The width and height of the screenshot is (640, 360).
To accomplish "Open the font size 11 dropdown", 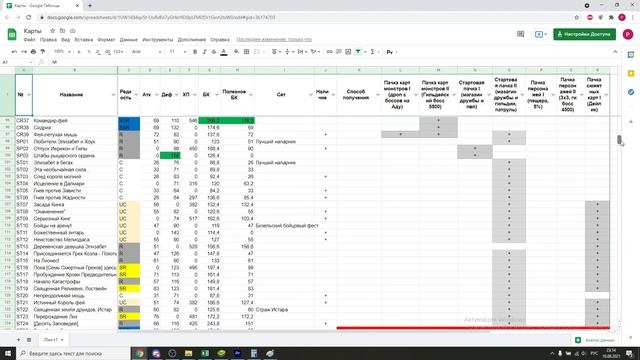I will pyautogui.click(x=178, y=52).
